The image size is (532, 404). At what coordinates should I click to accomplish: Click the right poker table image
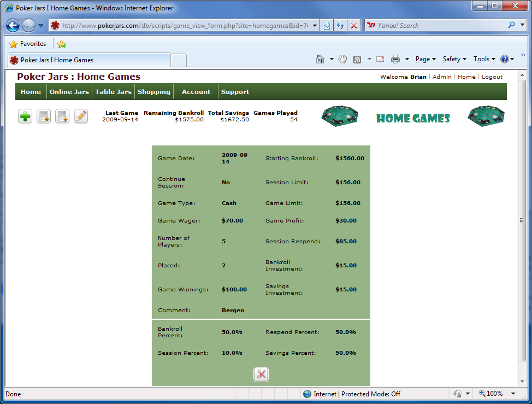486,116
